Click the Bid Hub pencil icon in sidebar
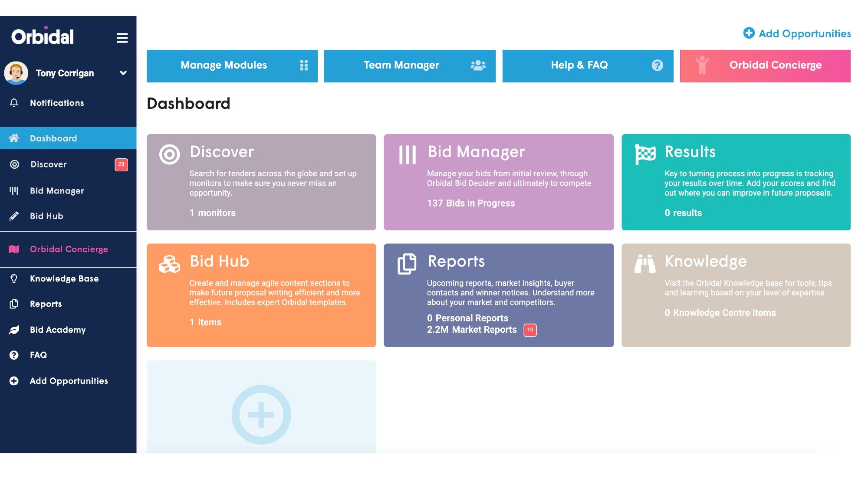This screenshot has width=868, height=488. [14, 216]
